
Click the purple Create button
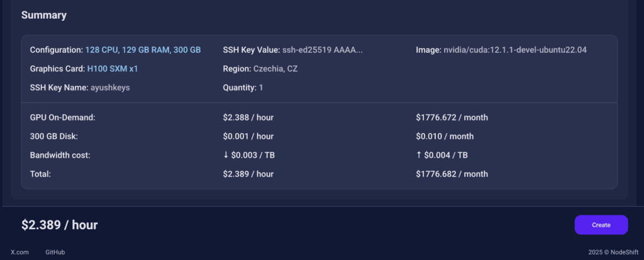pos(601,225)
